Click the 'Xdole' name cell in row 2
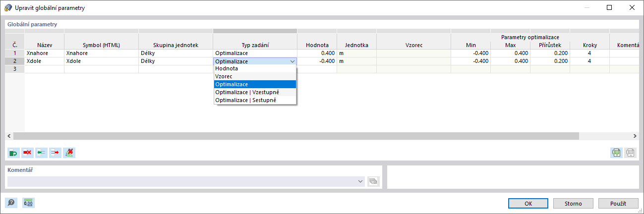The image size is (644, 214). tap(44, 61)
